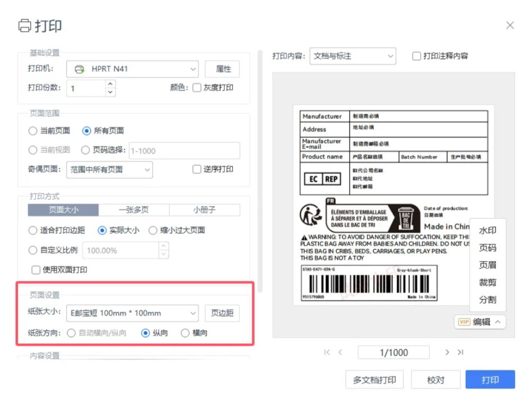
Task: Select 页码选择 radio button
Action: 85,150
